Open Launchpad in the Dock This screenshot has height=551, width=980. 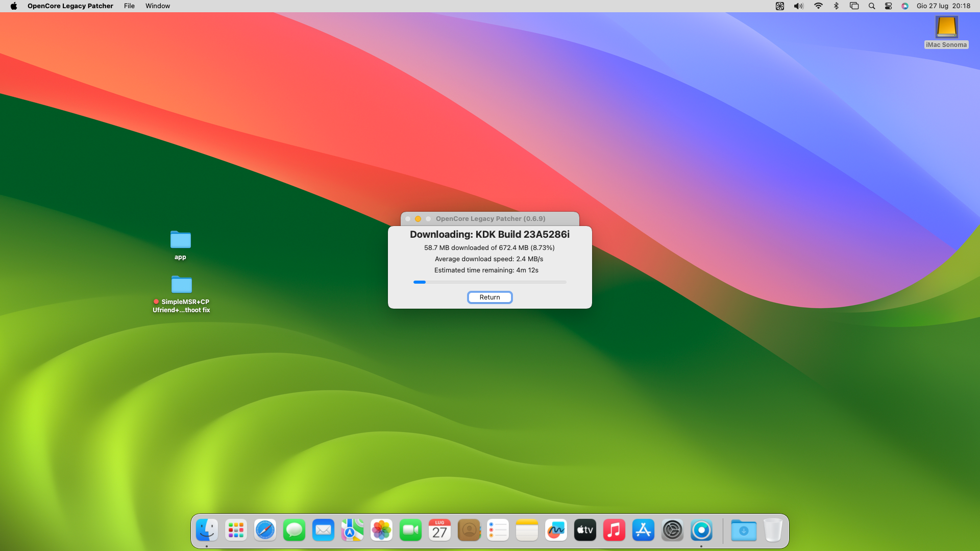click(x=236, y=531)
